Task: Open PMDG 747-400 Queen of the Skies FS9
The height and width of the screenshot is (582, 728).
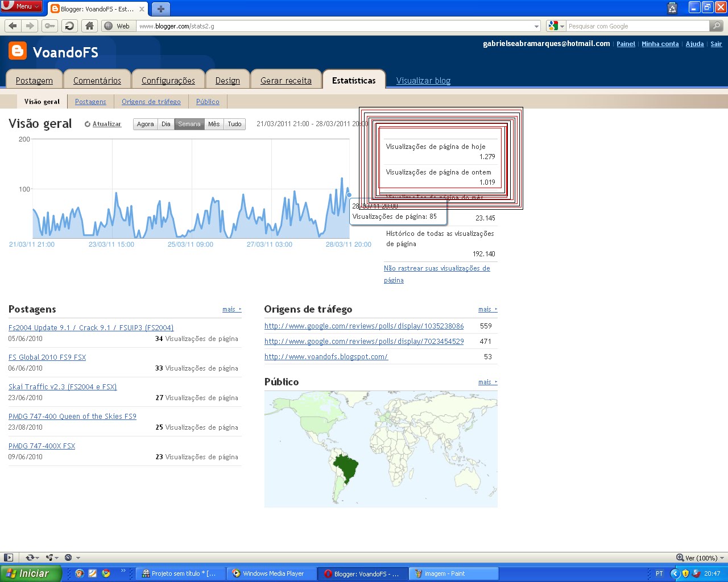Action: (72, 417)
